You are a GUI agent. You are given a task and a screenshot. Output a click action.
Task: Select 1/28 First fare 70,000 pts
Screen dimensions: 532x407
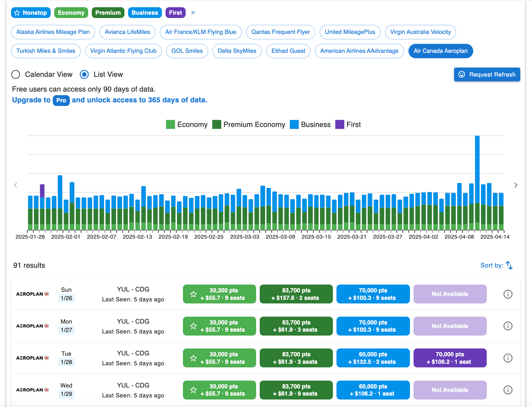(450, 358)
